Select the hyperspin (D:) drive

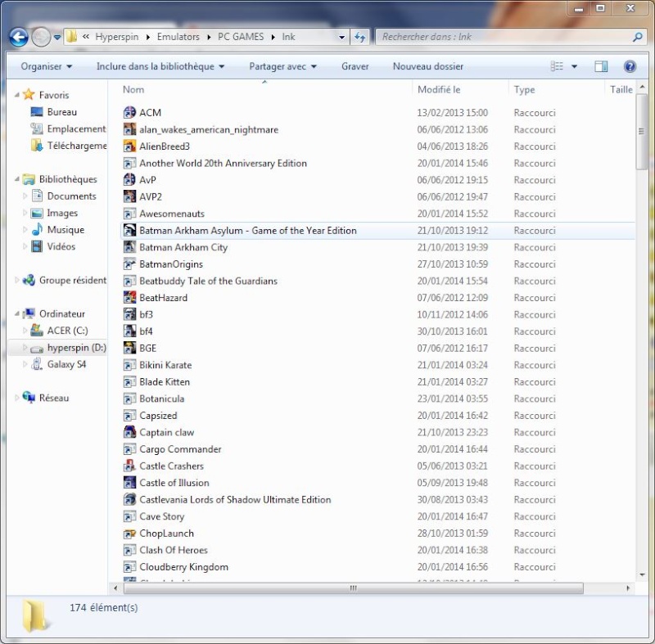[x=76, y=348]
